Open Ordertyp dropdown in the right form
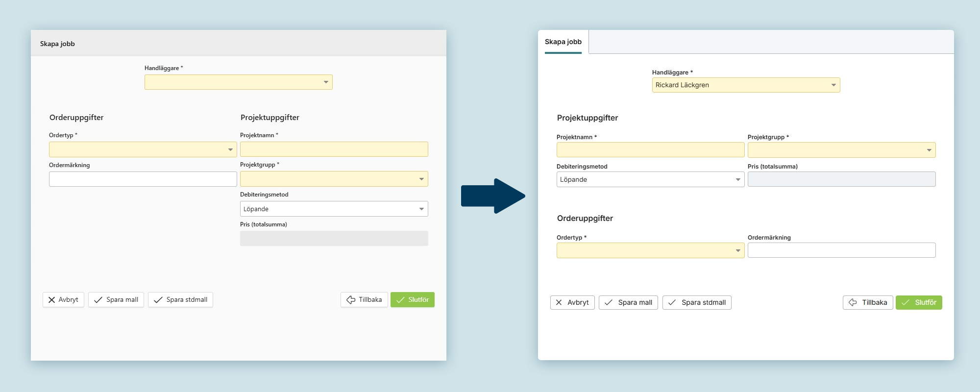 click(650, 251)
